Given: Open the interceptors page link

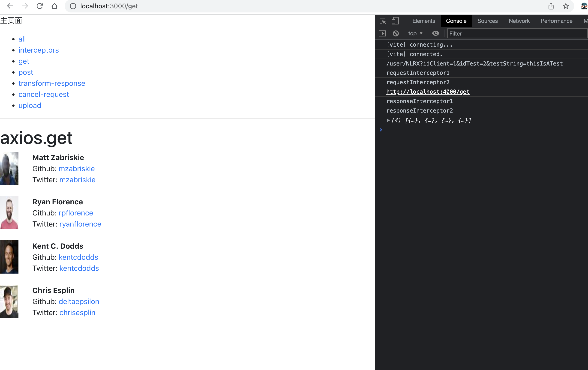Looking at the screenshot, I should tap(38, 50).
